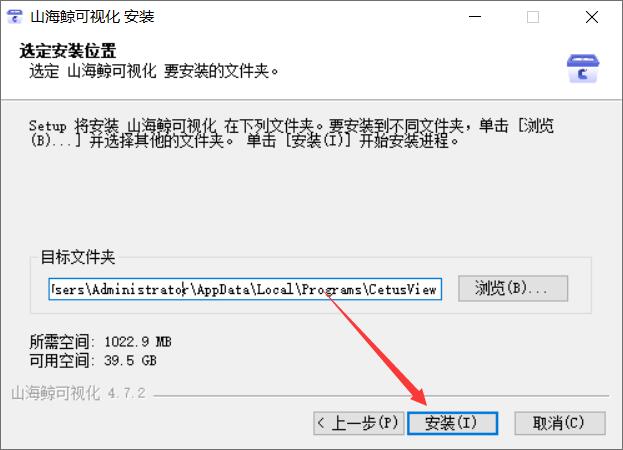623x450 pixels.
Task: Click the blue box logo in the header
Action: (583, 69)
